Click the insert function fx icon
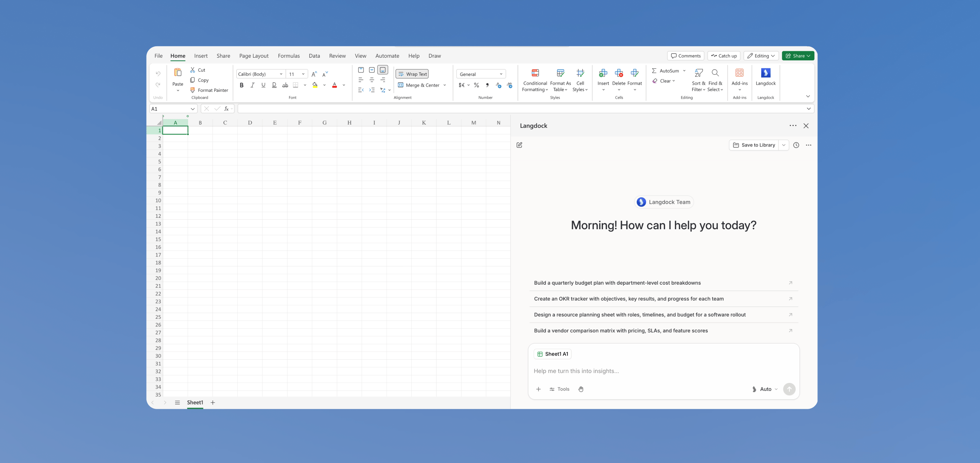Screen dimensions: 980x463 pos(226,109)
